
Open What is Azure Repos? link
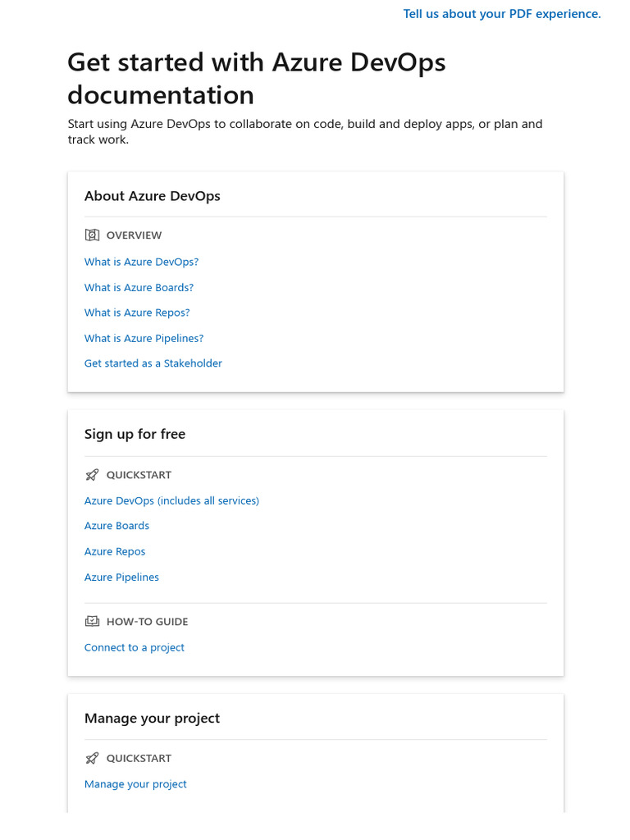(137, 313)
